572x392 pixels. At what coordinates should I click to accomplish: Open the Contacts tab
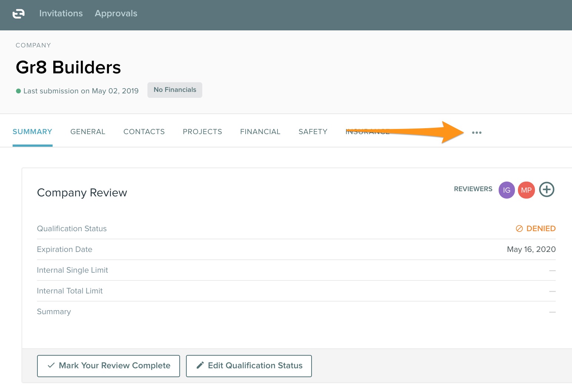pos(144,132)
